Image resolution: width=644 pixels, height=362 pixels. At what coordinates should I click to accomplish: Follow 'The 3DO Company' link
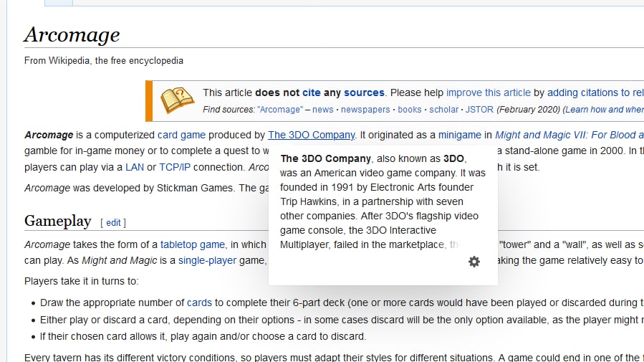click(x=312, y=135)
